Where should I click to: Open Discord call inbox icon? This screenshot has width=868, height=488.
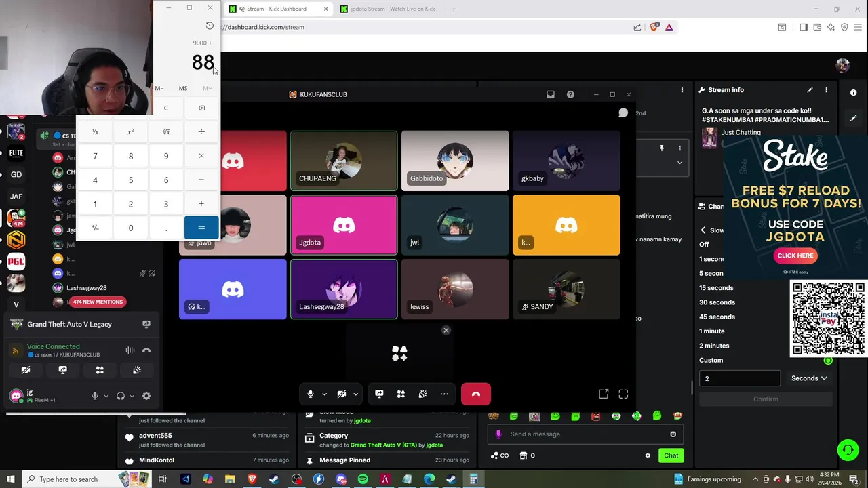click(551, 94)
